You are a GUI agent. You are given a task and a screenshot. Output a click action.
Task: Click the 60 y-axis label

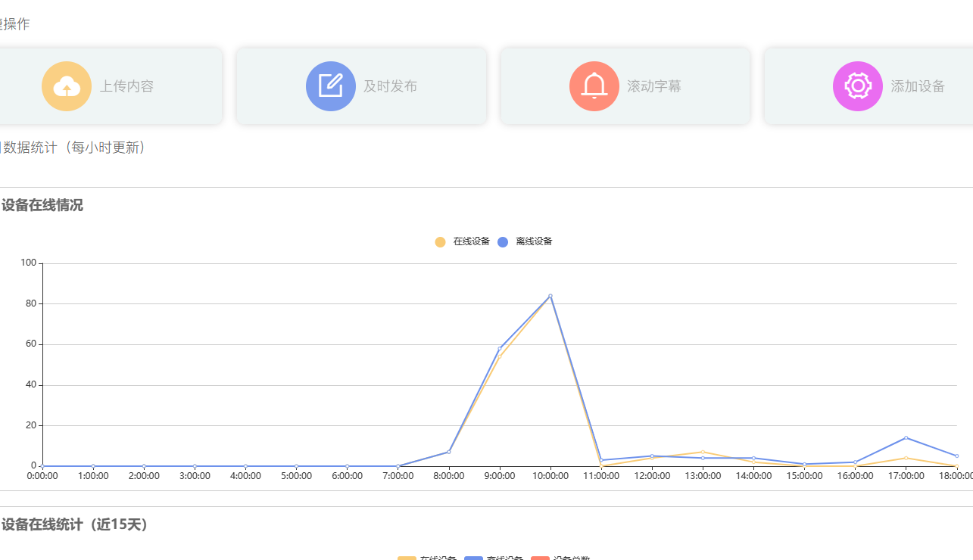31,344
